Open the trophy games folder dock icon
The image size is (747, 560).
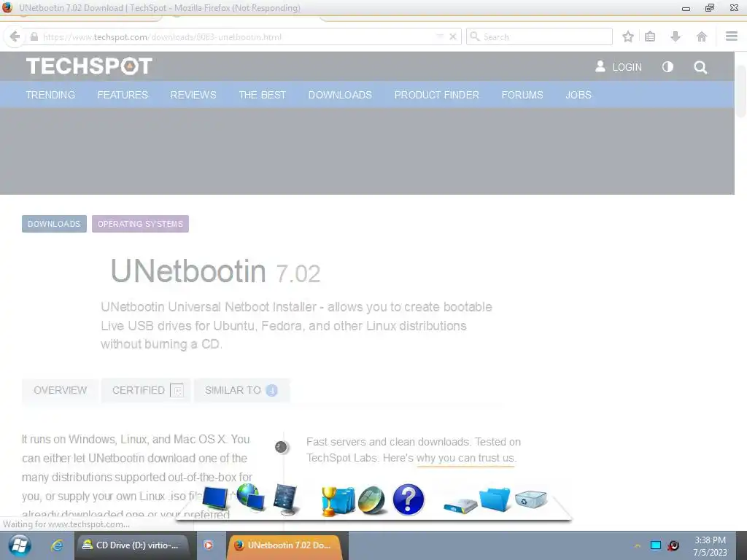[x=338, y=501]
